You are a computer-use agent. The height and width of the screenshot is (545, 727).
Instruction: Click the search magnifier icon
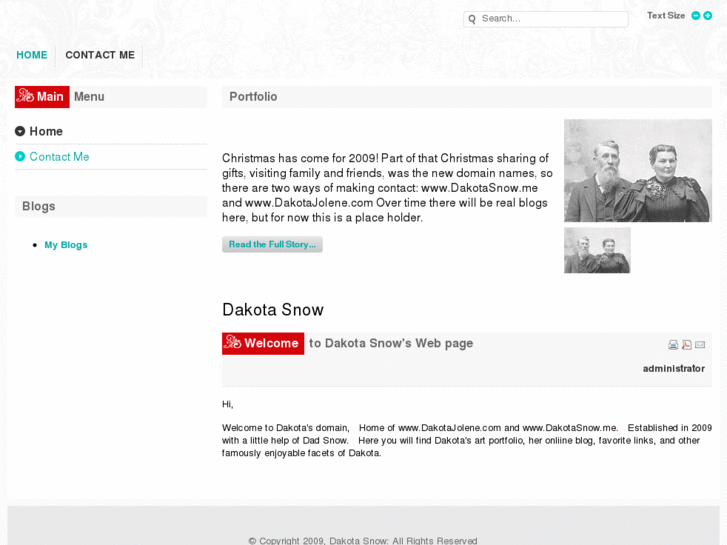click(472, 19)
